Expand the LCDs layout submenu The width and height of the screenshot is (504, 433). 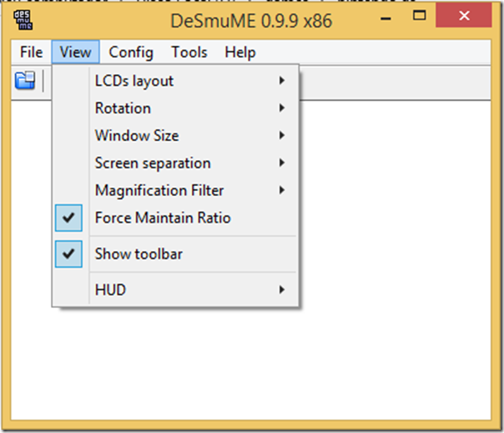pos(175,81)
